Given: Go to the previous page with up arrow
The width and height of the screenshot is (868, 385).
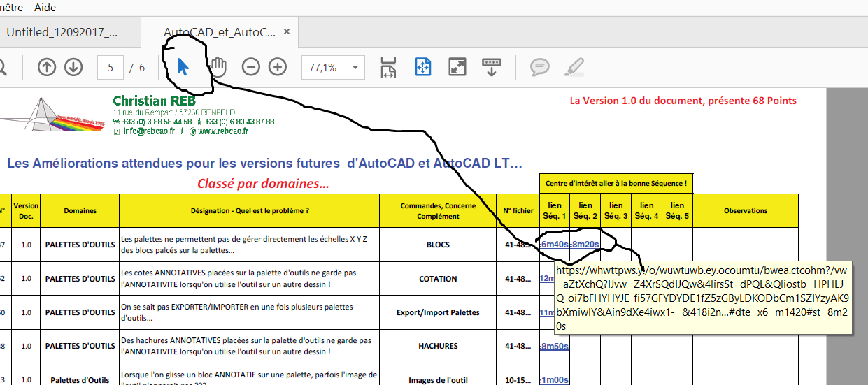Looking at the screenshot, I should click(x=47, y=67).
